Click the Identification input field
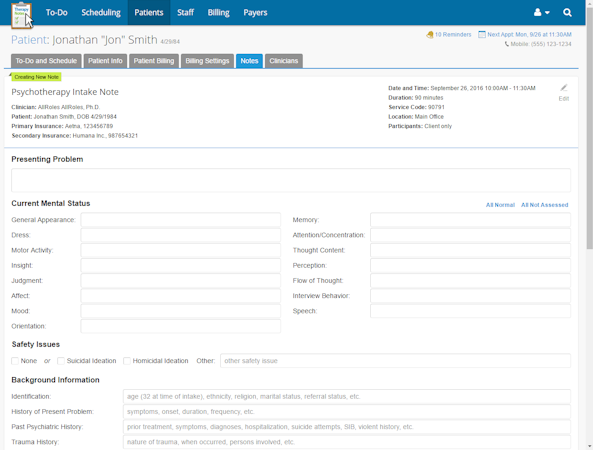Image resolution: width=593 pixels, height=450 pixels. [347, 397]
